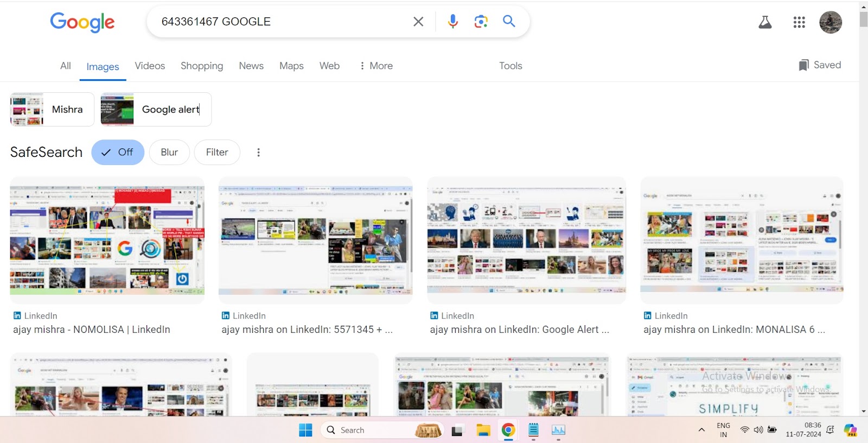The width and height of the screenshot is (868, 443).
Task: Submit search with magnifying glass icon
Action: coord(509,21)
